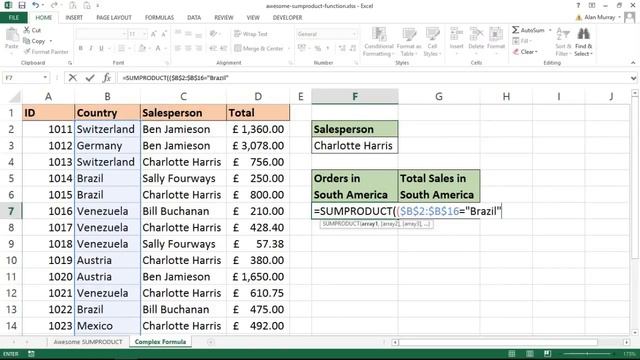Select column D header
640x360 pixels.
(x=258, y=97)
